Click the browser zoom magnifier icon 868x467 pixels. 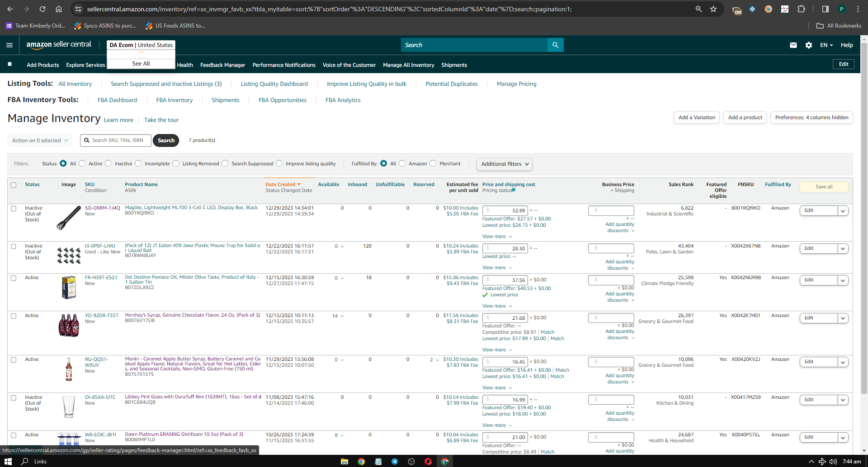(698, 9)
